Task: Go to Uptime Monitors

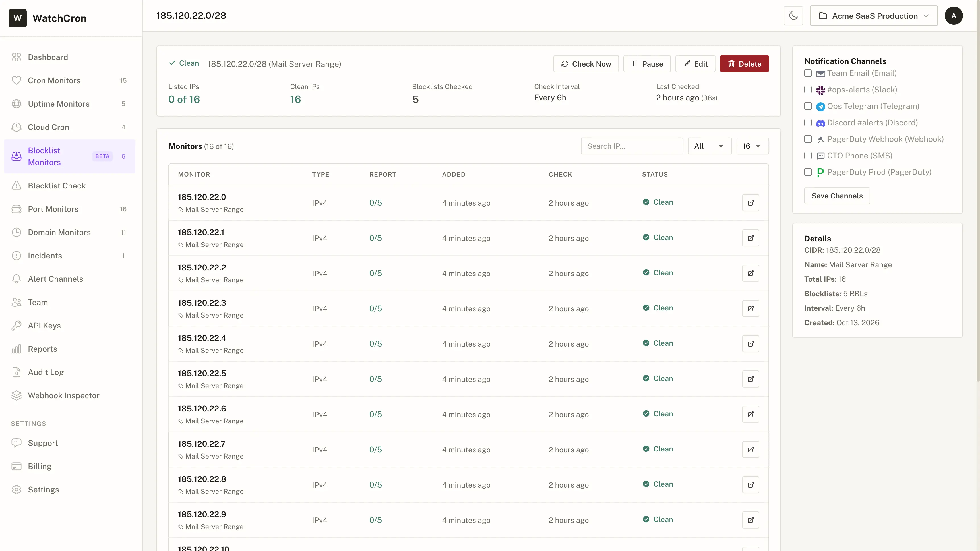Action: point(70,104)
